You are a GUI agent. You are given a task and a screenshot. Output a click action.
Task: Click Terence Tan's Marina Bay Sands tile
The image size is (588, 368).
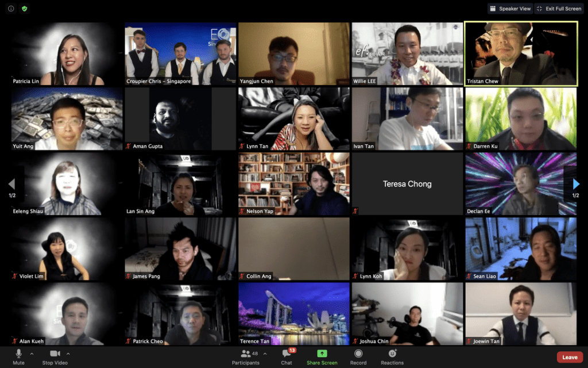pyautogui.click(x=293, y=313)
